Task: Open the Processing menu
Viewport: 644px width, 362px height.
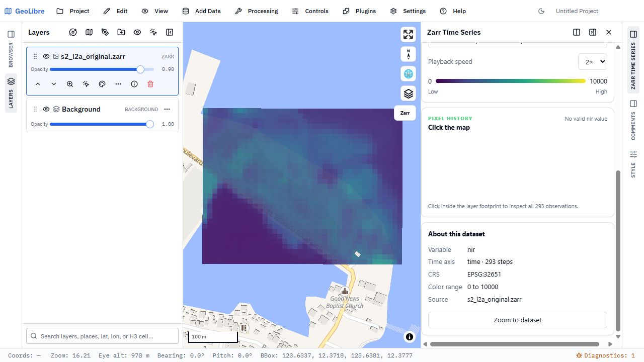Action: pyautogui.click(x=257, y=11)
